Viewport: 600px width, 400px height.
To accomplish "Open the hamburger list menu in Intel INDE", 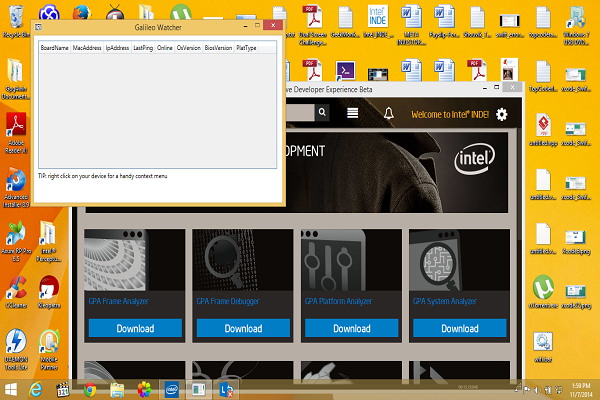I will pyautogui.click(x=352, y=113).
